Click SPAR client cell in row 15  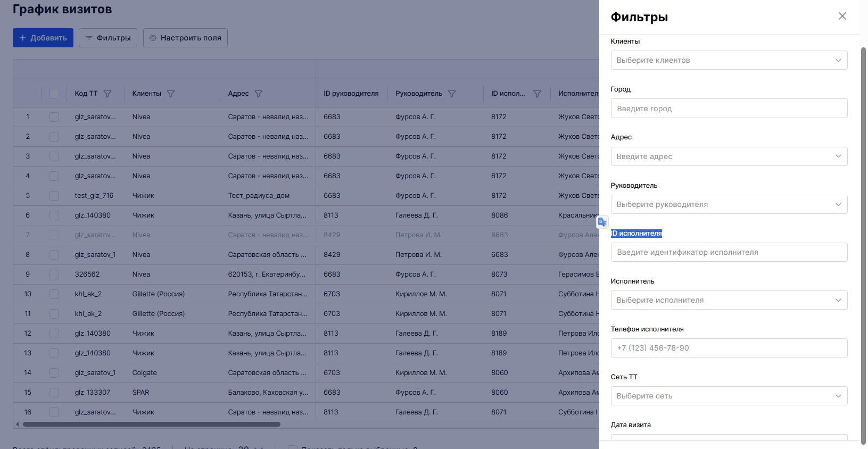tap(140, 393)
